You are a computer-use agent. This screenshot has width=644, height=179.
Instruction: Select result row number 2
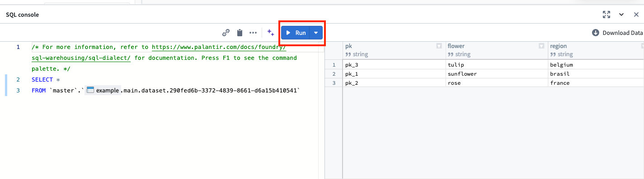pyautogui.click(x=334, y=74)
